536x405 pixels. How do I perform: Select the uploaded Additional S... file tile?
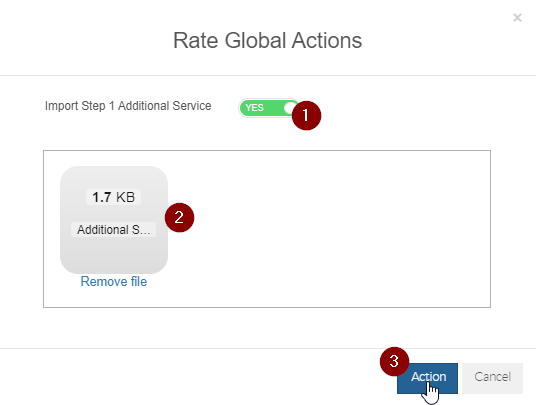[x=114, y=220]
